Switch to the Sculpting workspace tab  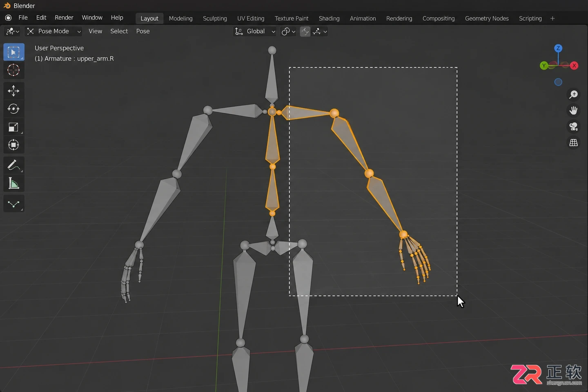point(215,18)
